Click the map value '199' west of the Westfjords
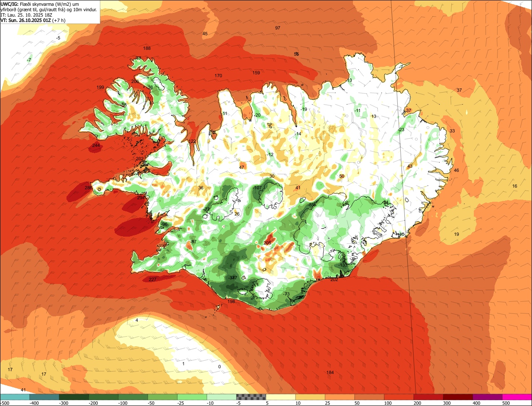This screenshot has width=532, height=406. coord(100,87)
